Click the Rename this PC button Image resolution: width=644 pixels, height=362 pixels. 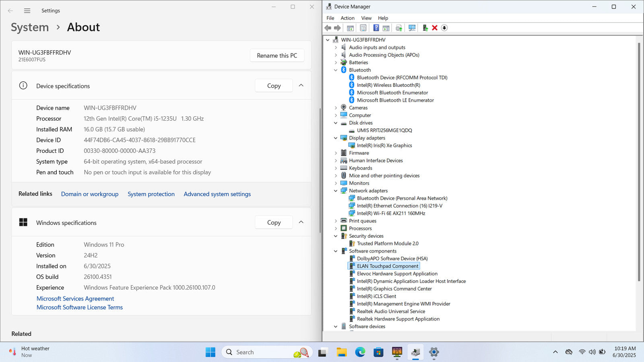[x=277, y=56]
